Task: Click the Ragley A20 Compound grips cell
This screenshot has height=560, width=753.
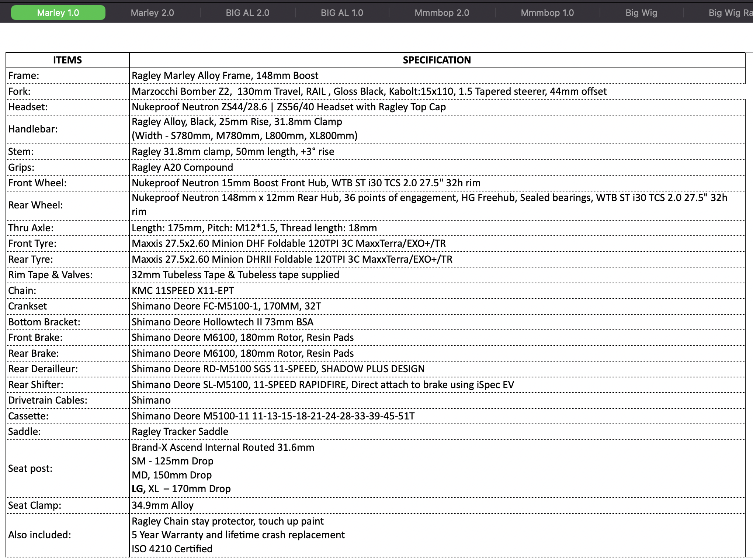Action: (x=183, y=167)
